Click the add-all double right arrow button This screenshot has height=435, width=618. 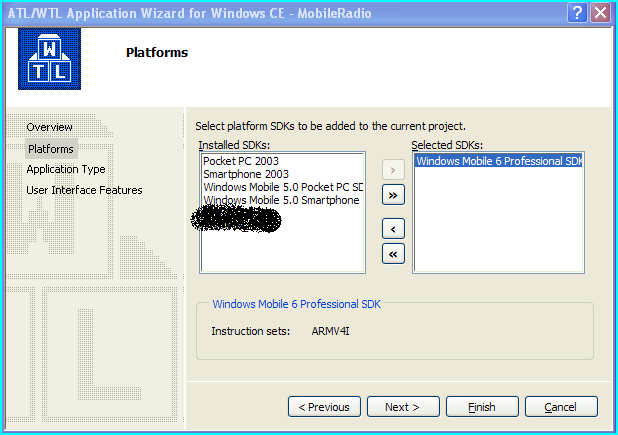[393, 195]
